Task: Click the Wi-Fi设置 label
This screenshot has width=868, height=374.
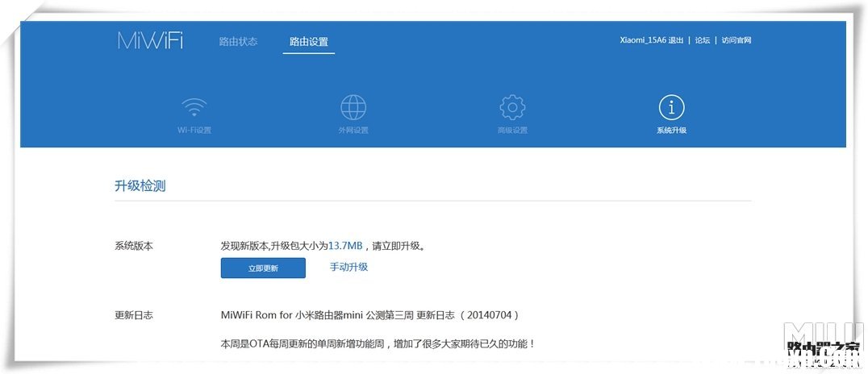Action: click(x=194, y=131)
